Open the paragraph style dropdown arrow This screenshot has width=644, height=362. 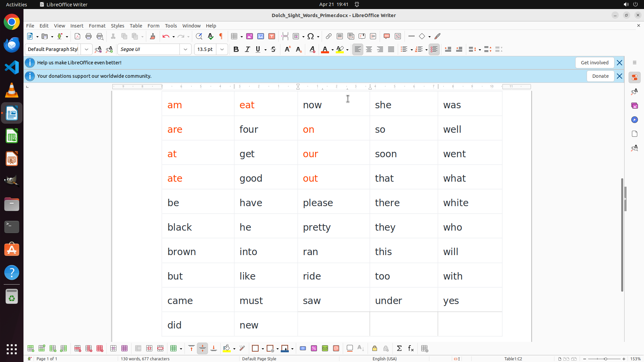tap(87, 49)
